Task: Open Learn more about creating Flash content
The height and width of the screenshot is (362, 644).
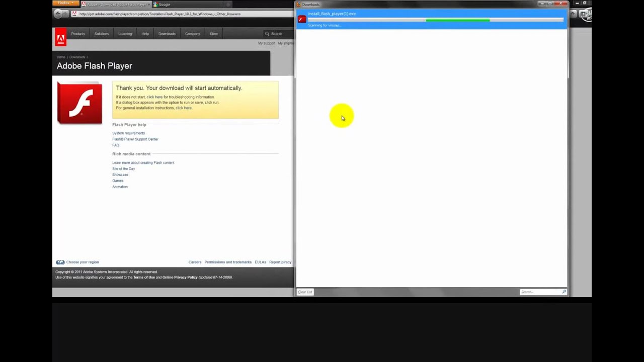Action: click(143, 163)
